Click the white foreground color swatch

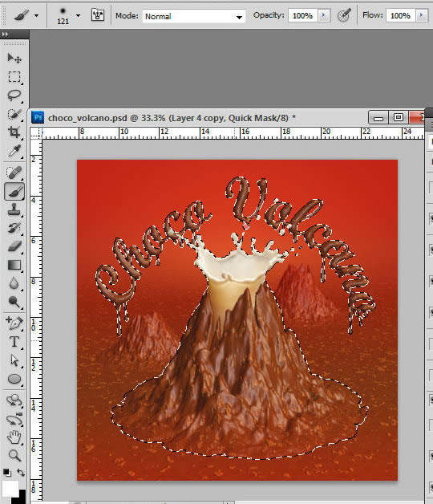10,488
